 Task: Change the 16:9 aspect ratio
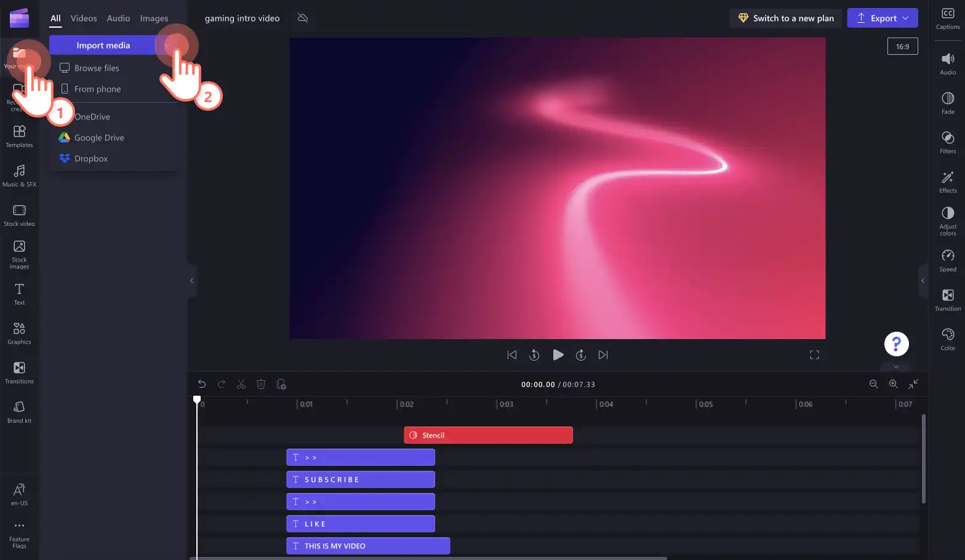[x=902, y=46]
